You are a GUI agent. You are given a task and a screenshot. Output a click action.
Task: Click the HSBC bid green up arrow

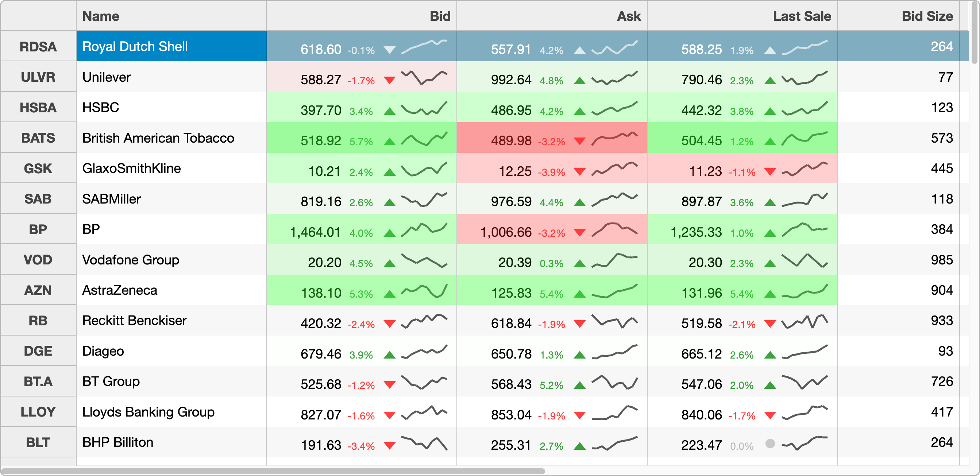click(x=390, y=111)
